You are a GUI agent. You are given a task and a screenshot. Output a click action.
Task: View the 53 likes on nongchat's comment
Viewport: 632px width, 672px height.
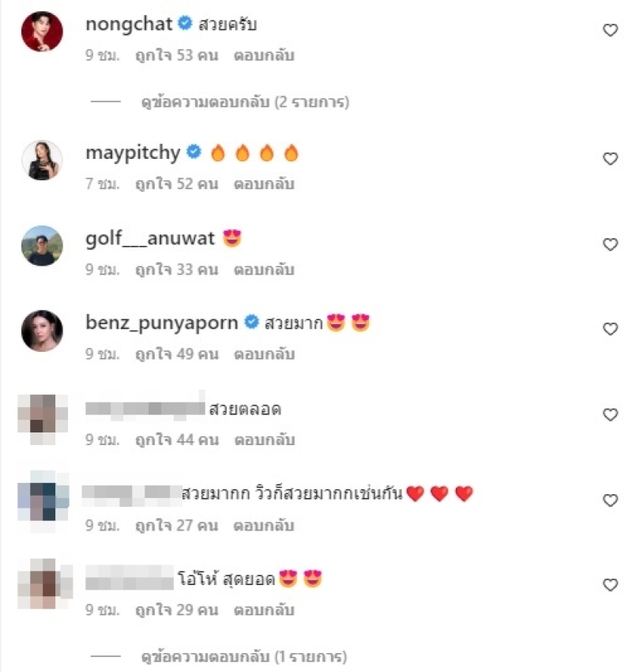click(x=177, y=55)
